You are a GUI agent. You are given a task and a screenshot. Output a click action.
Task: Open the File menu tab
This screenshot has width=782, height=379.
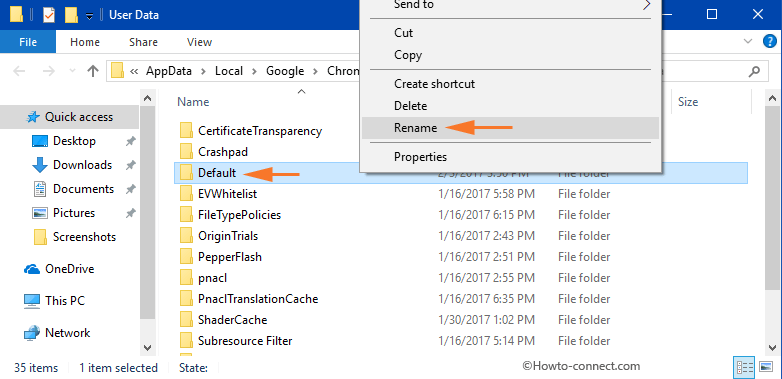[28, 42]
